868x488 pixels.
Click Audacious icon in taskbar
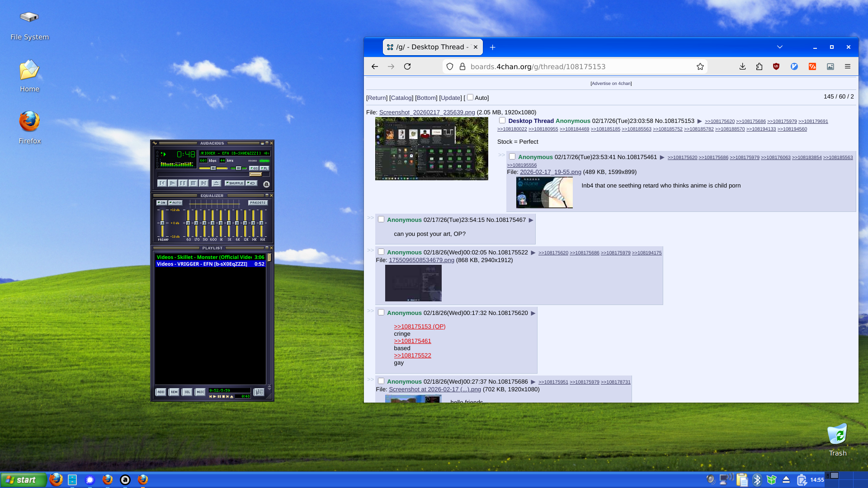click(x=125, y=480)
